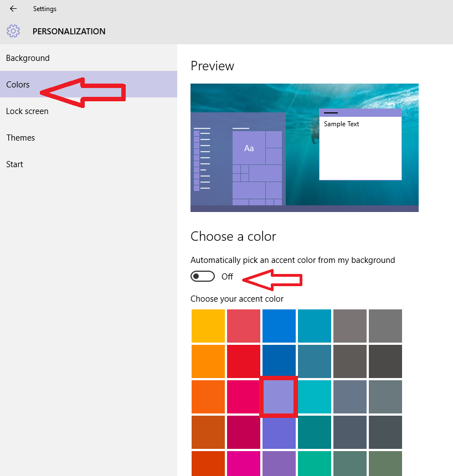Select the magenta accent color swatch

243,397
